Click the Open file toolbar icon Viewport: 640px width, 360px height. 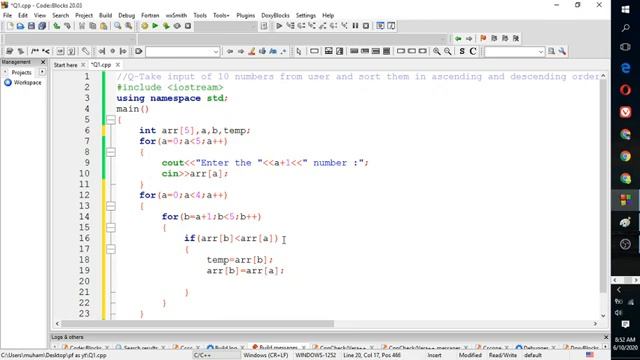pyautogui.click(x=20, y=26)
